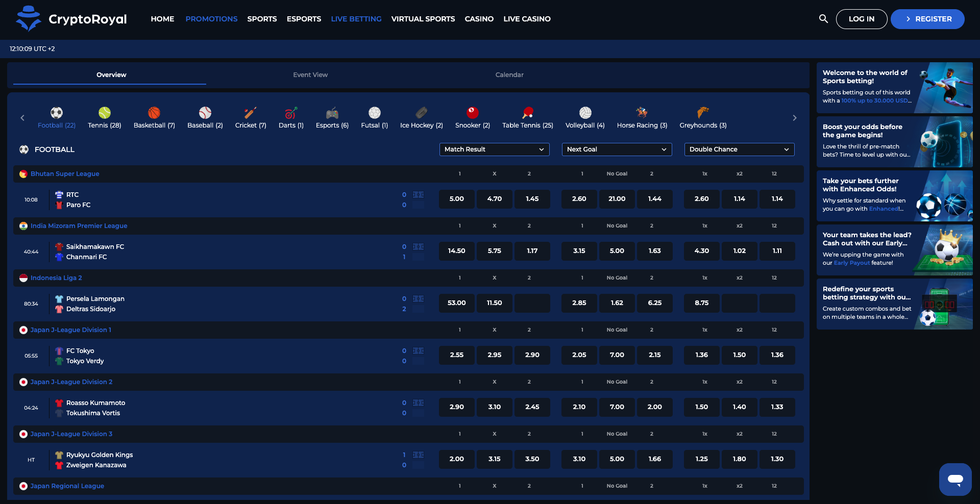Select Cricket sport icon
The image size is (980, 504).
[251, 113]
